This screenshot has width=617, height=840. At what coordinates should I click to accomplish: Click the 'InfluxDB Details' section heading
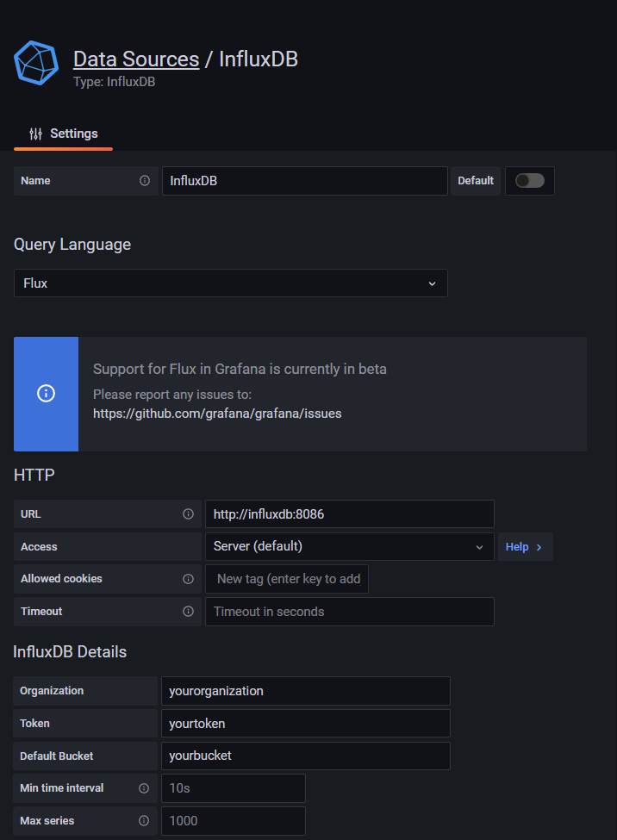70,652
